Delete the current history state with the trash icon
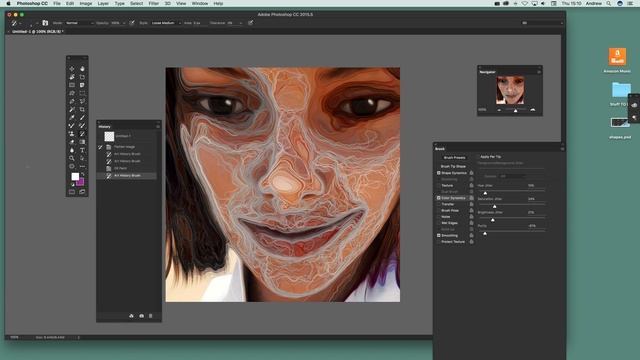 pyautogui.click(x=151, y=316)
